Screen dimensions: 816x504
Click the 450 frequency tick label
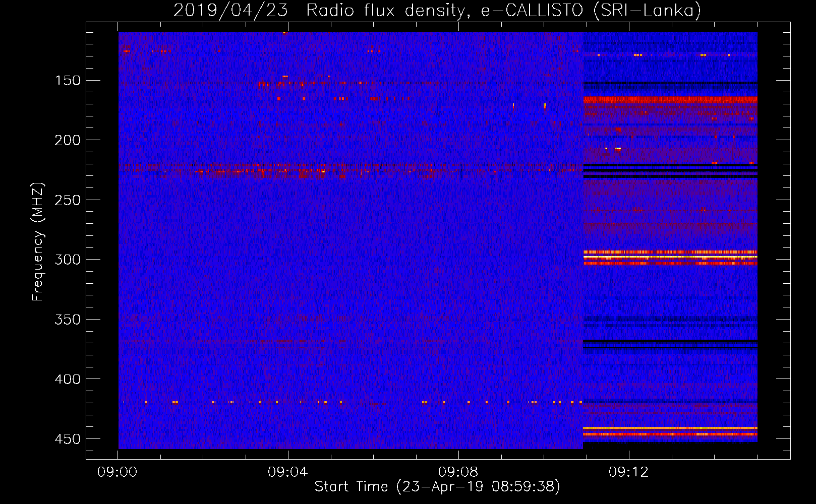click(68, 439)
